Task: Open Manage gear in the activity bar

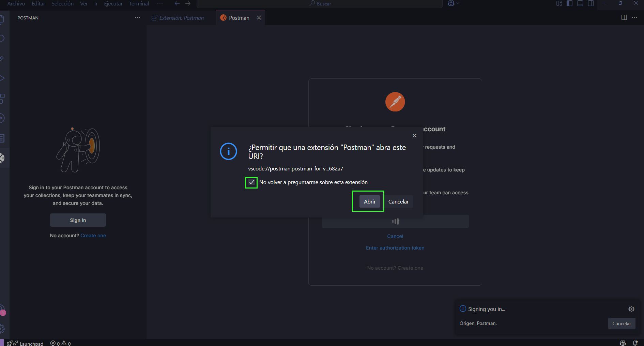Action: point(2,329)
